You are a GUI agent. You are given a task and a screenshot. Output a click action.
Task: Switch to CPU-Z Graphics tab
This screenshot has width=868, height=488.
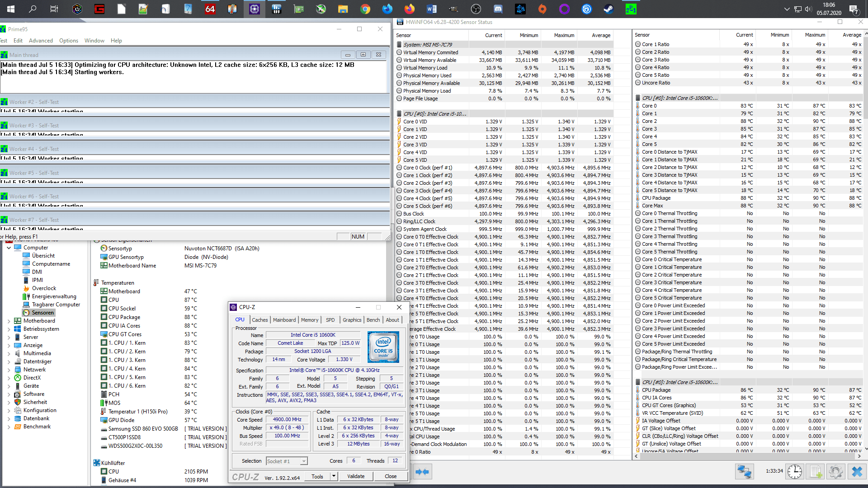352,320
